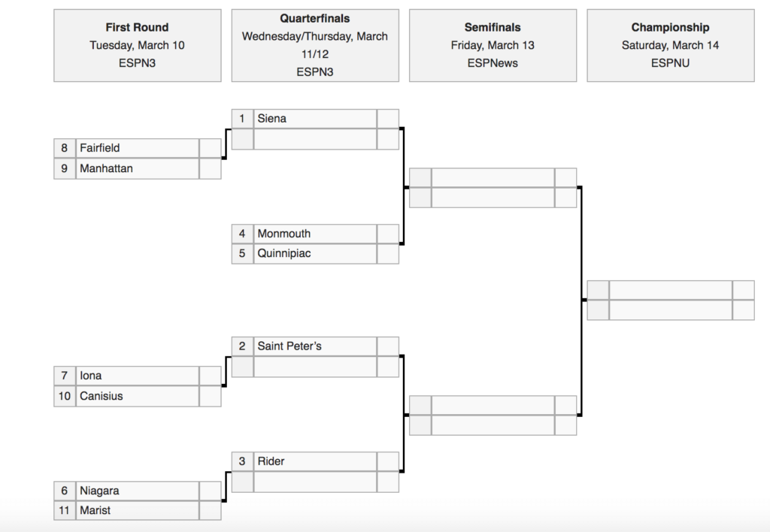
Task: Click the Championship header box
Action: [x=670, y=45]
